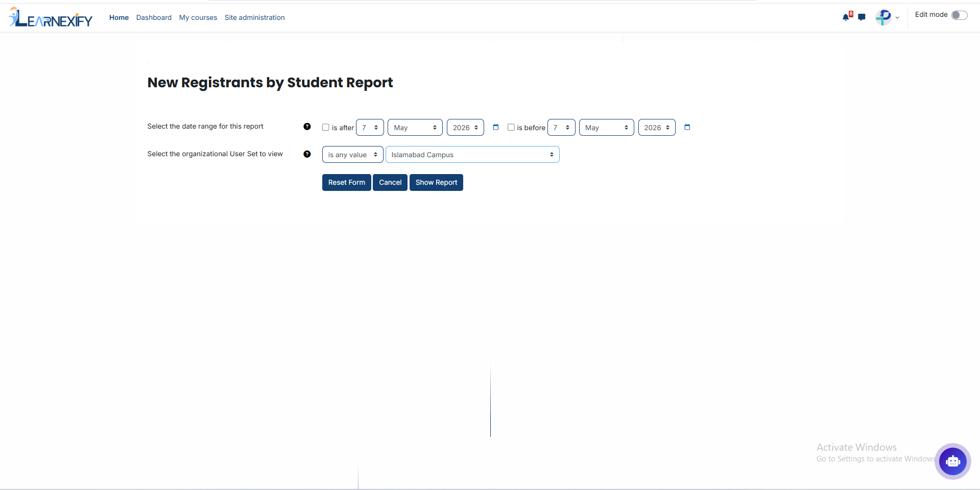Open the chatbot assistant bubble
This screenshot has width=980, height=490.
pyautogui.click(x=952, y=461)
